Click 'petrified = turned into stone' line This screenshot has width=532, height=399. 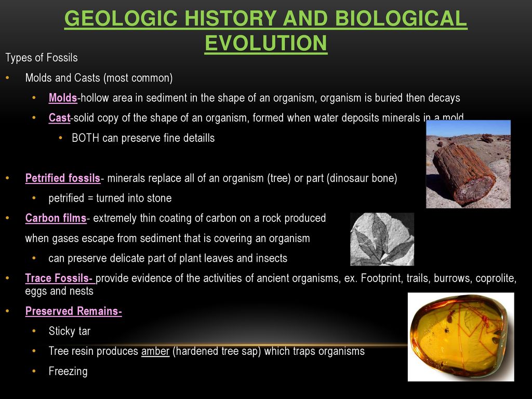110,198
